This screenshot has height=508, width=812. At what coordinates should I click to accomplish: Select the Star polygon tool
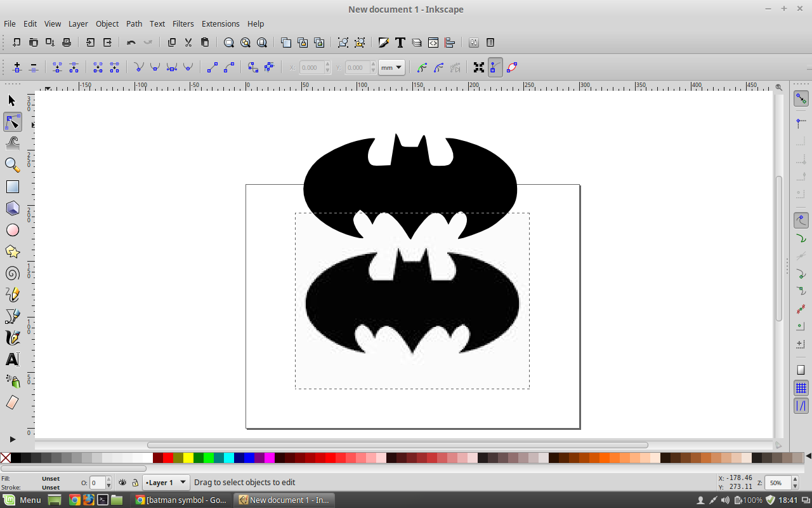pyautogui.click(x=12, y=251)
